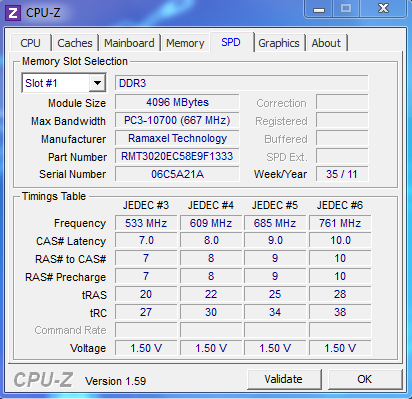Click the empty Buffered field
The image size is (412, 399).
pyautogui.click(x=342, y=138)
